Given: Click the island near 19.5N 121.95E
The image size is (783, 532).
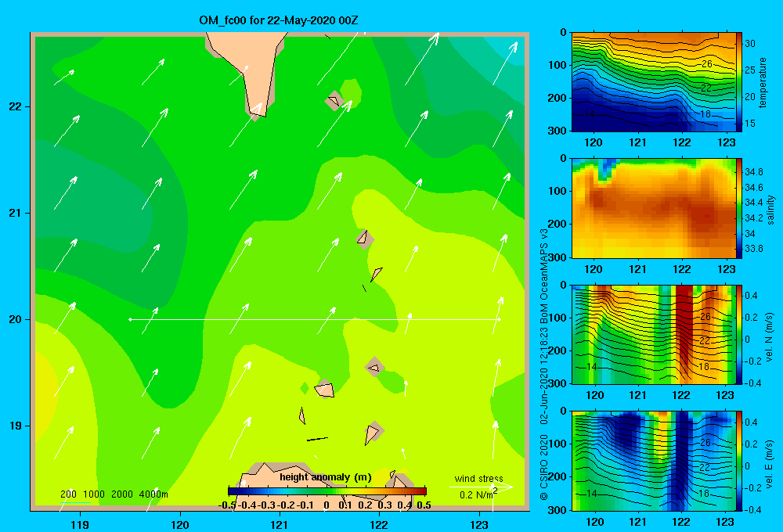Looking at the screenshot, I should (374, 368).
